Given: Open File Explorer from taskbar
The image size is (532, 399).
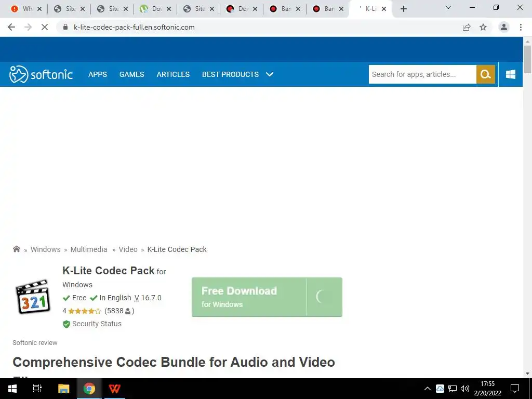Looking at the screenshot, I should point(63,389).
